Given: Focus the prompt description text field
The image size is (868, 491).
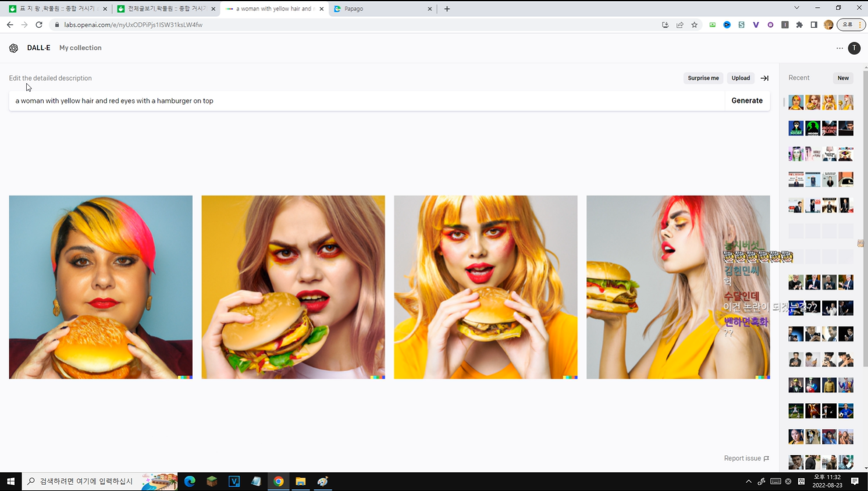Looking at the screenshot, I should (367, 101).
